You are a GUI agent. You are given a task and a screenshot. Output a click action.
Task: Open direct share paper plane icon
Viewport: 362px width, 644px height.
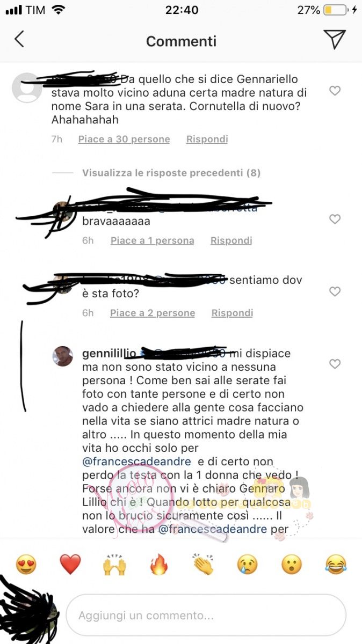[334, 39]
